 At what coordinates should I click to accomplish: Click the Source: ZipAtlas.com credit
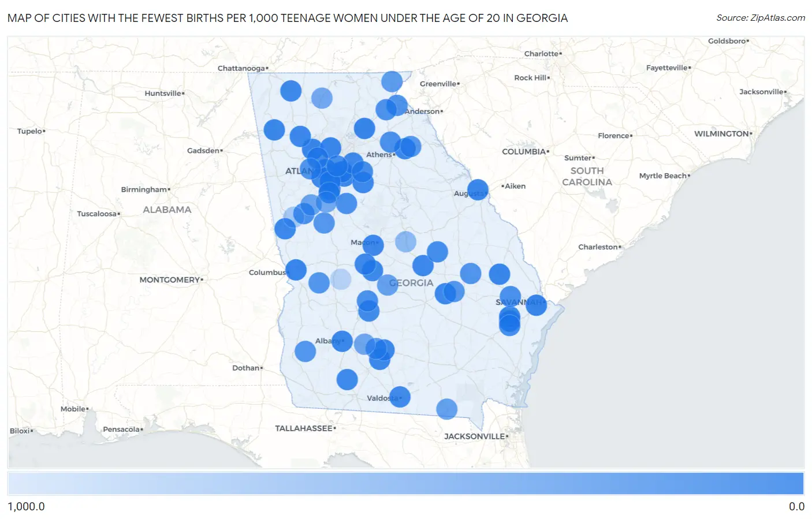[761, 18]
